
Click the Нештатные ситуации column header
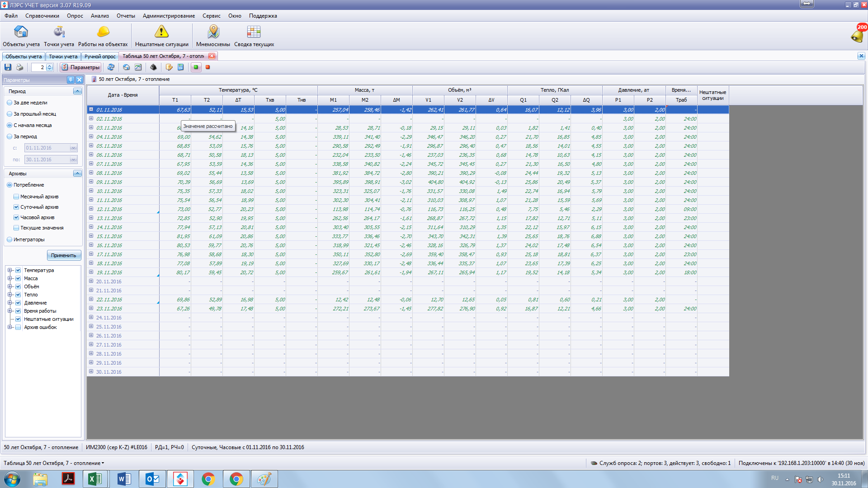[x=713, y=95]
